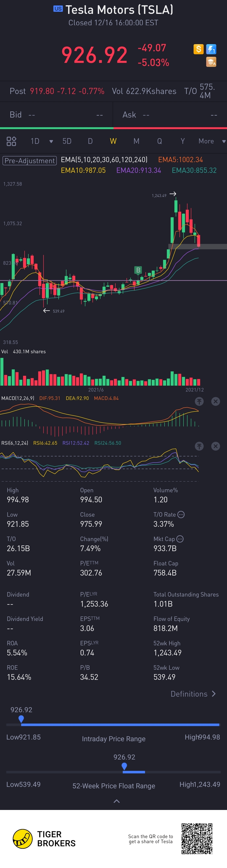Tap the US market flag badge
The height and width of the screenshot is (868, 227).
[x=58, y=9]
